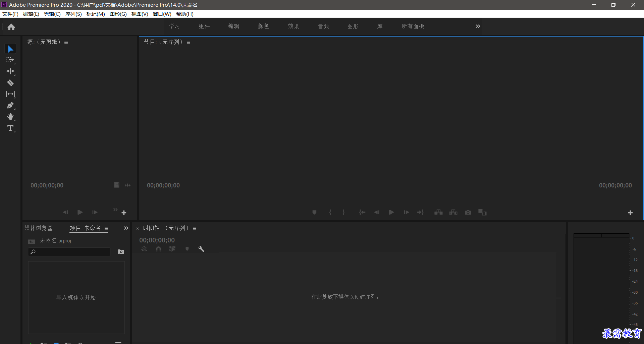Open the 文件(F) menu

click(x=10, y=14)
